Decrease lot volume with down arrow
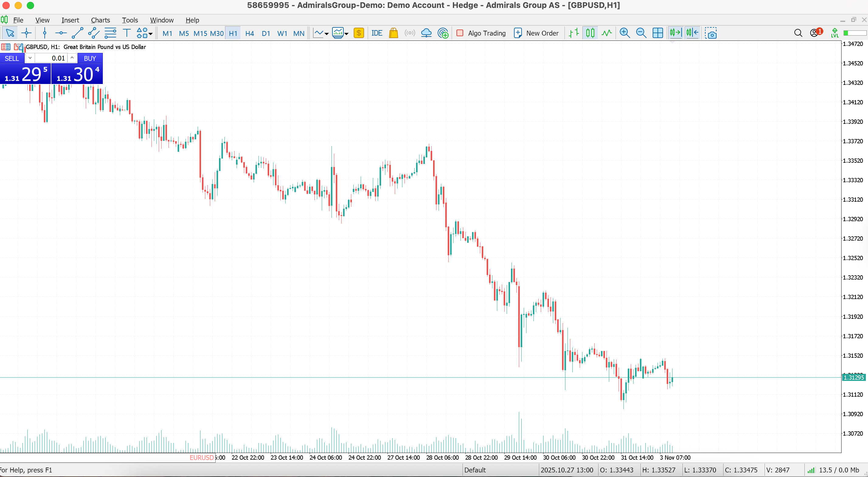 pyautogui.click(x=30, y=58)
